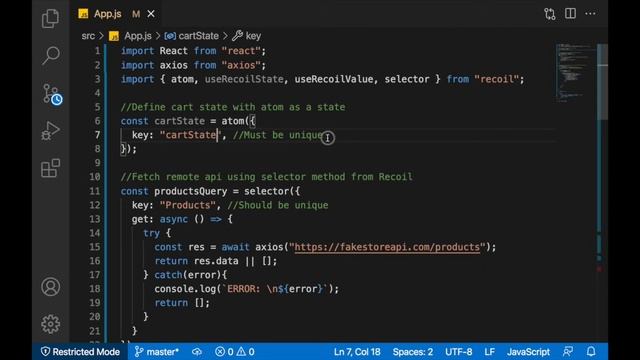Click the "//Define cart state" comment line

click(233, 107)
